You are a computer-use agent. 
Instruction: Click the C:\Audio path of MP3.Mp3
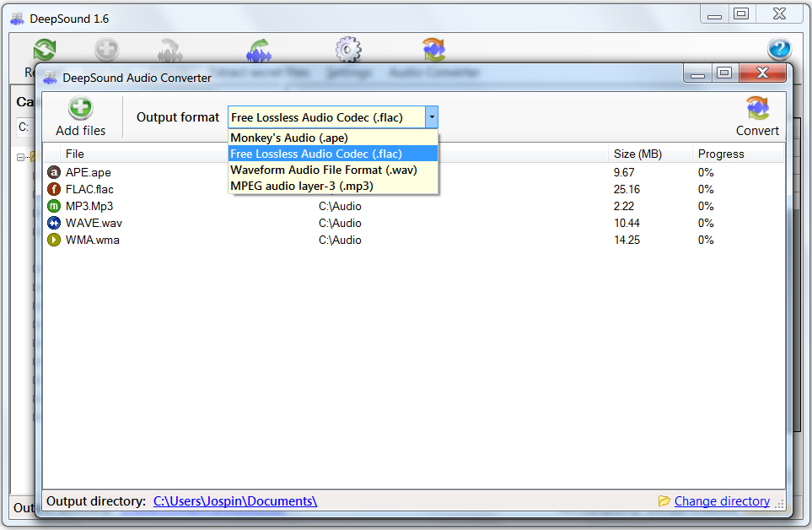(340, 206)
